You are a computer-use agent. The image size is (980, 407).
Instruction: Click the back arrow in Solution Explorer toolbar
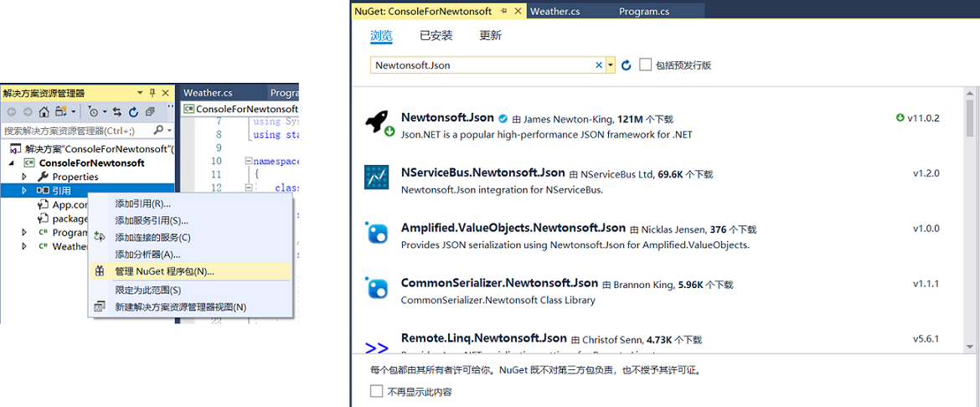click(x=10, y=112)
